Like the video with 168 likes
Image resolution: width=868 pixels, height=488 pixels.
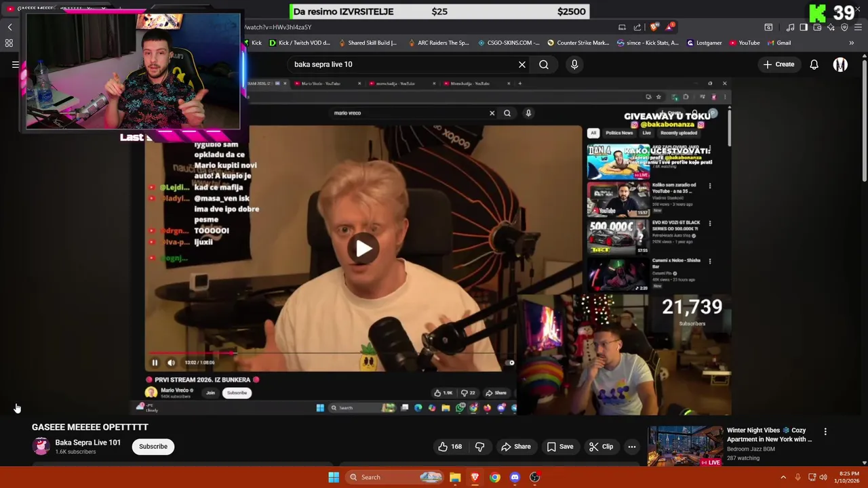(450, 447)
